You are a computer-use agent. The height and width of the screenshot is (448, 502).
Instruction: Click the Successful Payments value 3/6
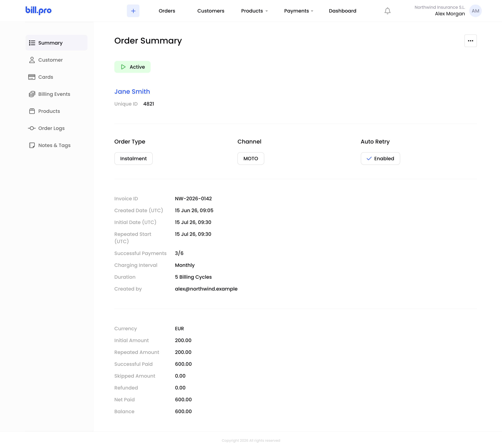pos(179,253)
